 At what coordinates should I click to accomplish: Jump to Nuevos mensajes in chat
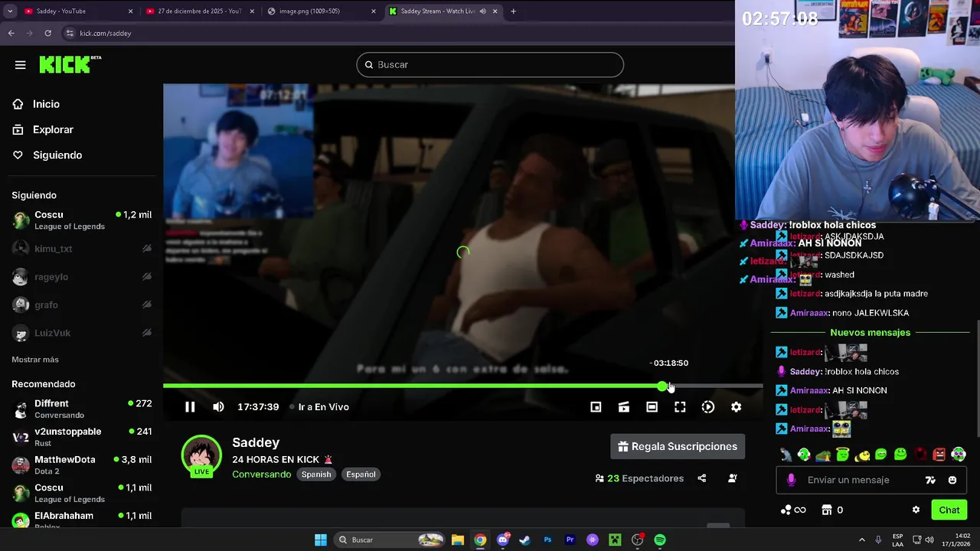[870, 333]
